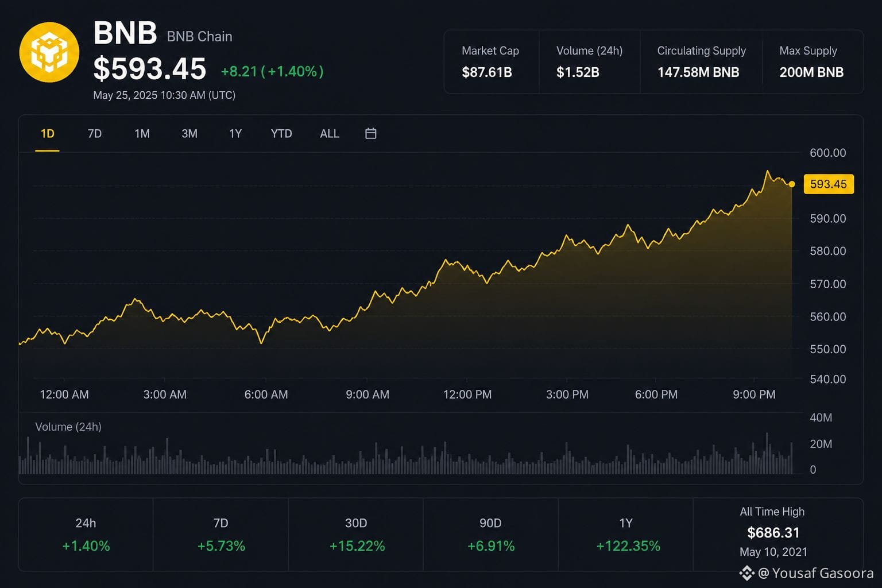
Task: Click the 1Y performance label in bottom row
Action: click(x=626, y=523)
